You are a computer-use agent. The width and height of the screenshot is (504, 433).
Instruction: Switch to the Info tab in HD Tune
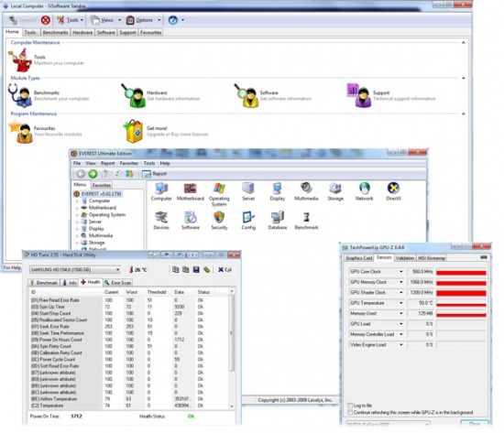point(70,283)
